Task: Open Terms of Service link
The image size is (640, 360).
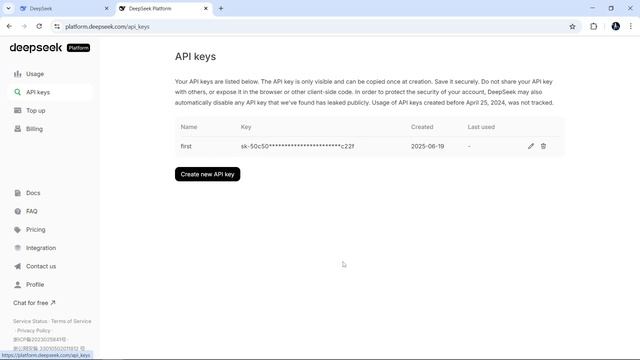Action: tap(71, 321)
